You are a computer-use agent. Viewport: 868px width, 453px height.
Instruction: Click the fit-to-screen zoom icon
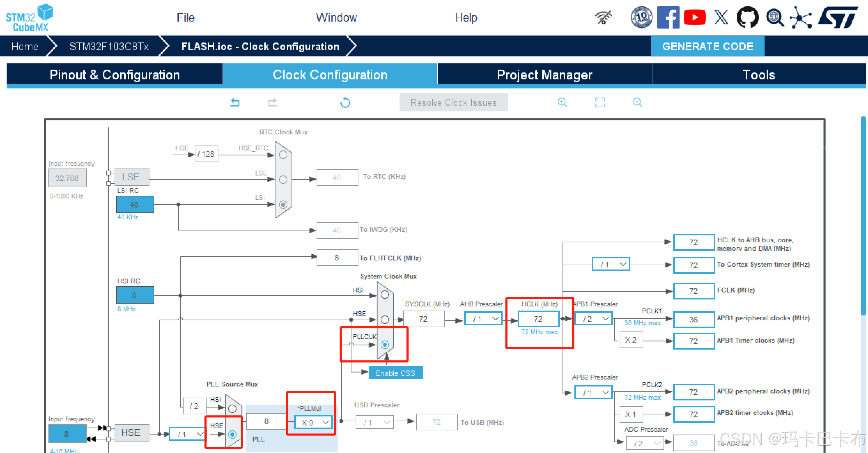coord(600,102)
